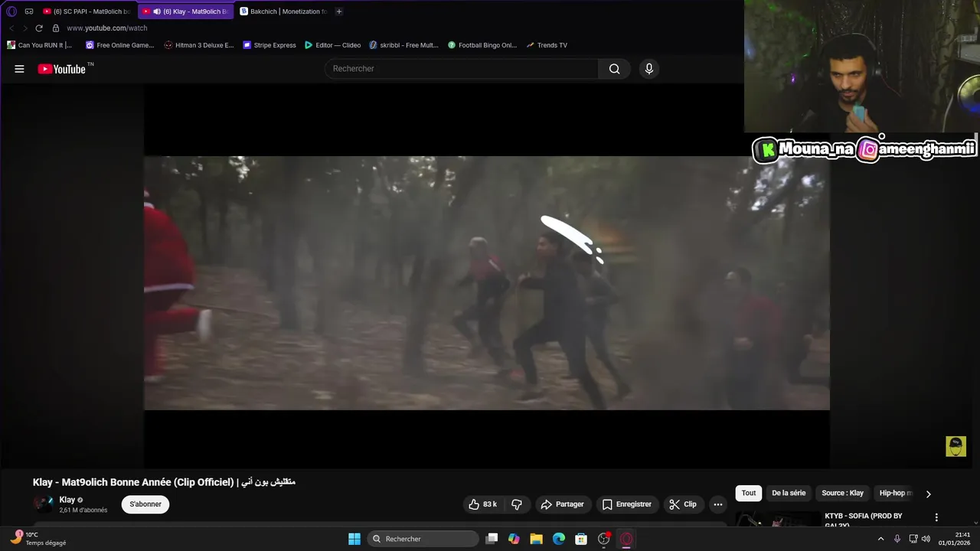Select the Tout filter chip

pyautogui.click(x=749, y=494)
